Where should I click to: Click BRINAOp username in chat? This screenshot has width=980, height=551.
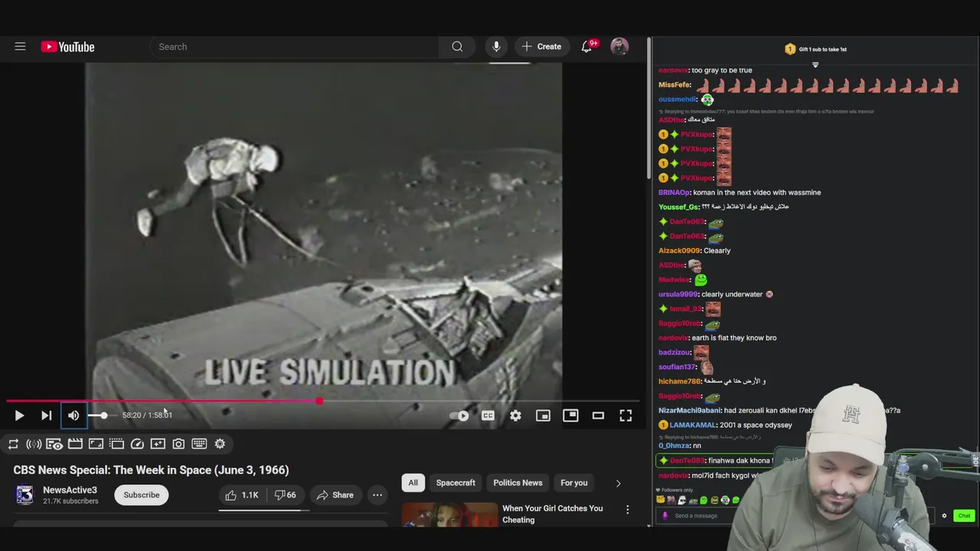tap(674, 192)
